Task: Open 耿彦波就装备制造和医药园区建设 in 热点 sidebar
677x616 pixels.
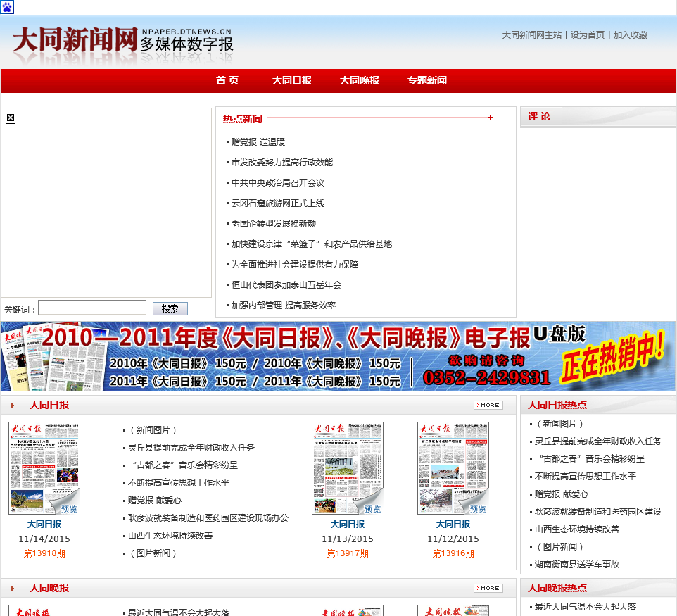Action: tap(598, 512)
